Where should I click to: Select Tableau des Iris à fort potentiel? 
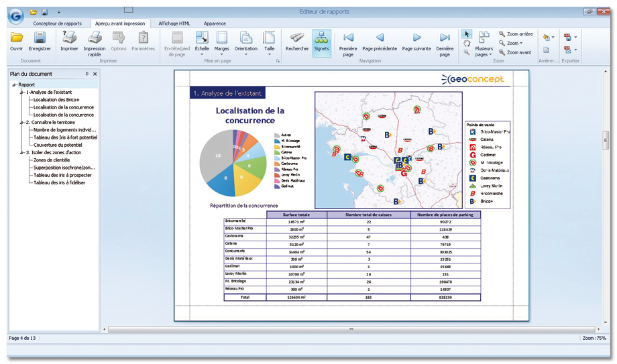[65, 137]
